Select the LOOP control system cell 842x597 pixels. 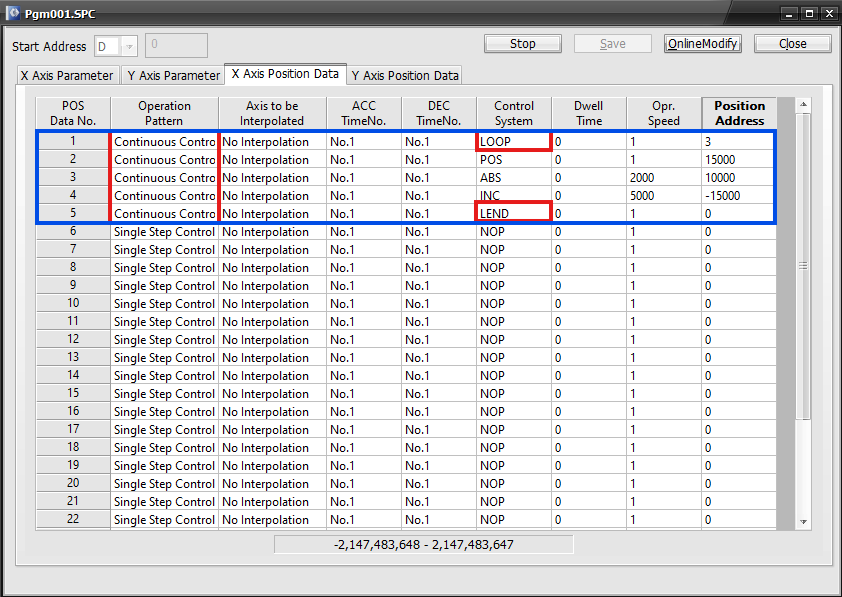click(x=513, y=142)
